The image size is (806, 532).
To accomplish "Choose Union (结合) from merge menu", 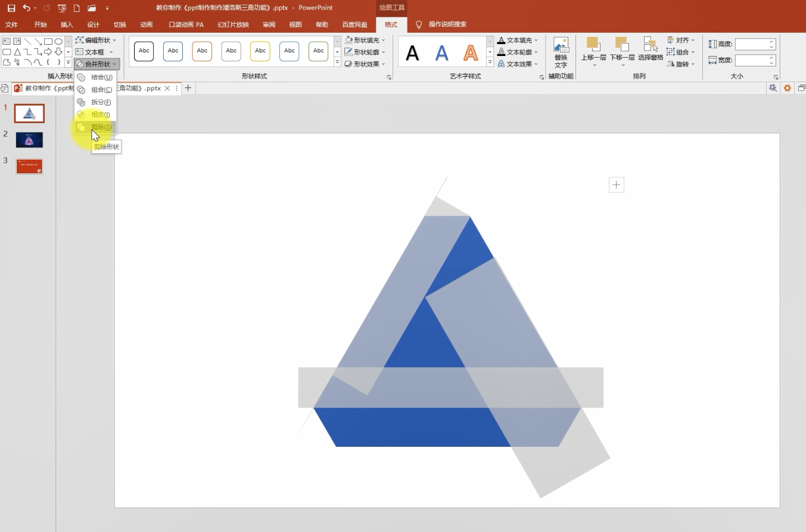I will click(x=95, y=77).
